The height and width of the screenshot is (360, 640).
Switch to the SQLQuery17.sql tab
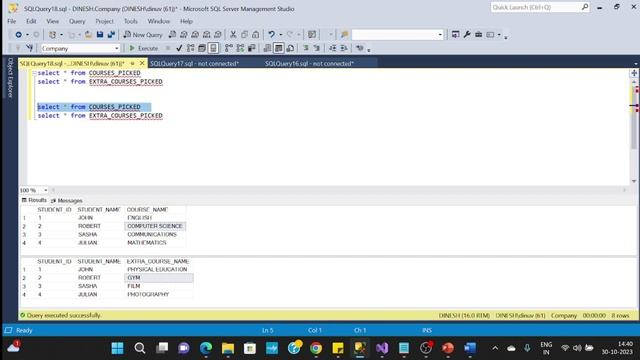pyautogui.click(x=194, y=64)
